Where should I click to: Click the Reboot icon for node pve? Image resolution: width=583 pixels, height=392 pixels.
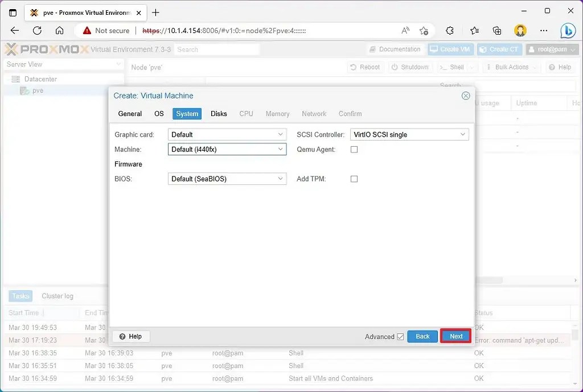(365, 67)
